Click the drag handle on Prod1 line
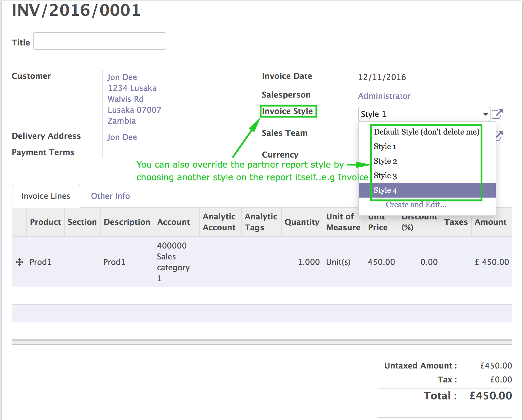Screen dimensions: 523x420 tap(20, 262)
